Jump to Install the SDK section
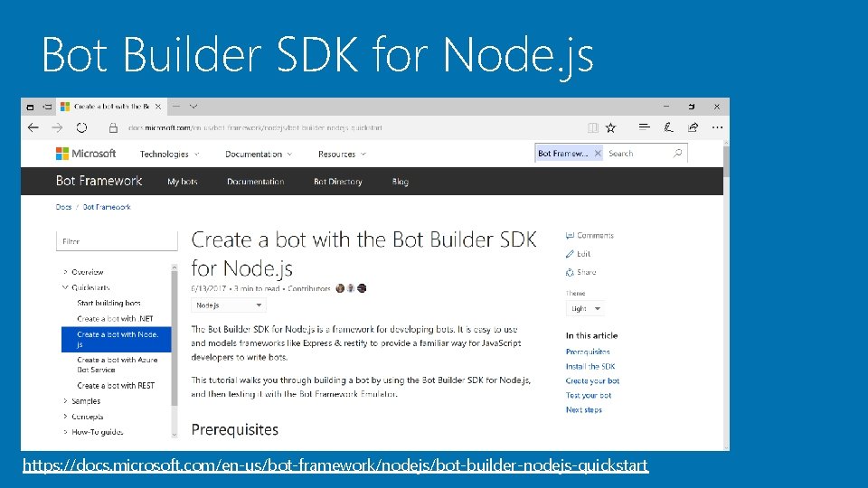The image size is (868, 488). coord(590,366)
